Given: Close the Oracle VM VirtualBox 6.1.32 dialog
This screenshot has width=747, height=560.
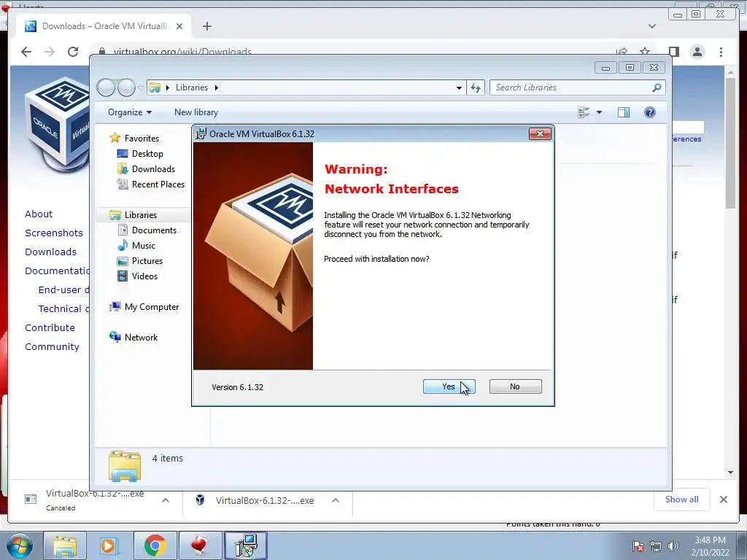Looking at the screenshot, I should (x=540, y=134).
